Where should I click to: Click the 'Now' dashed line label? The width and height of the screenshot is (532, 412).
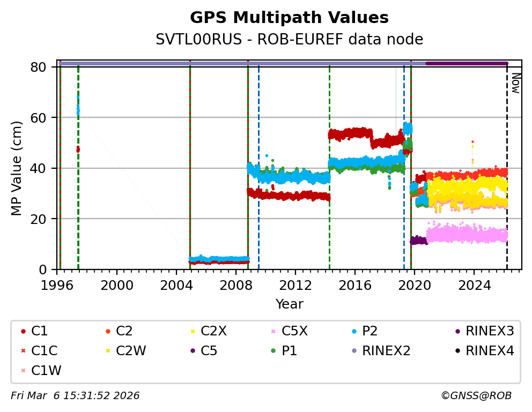[x=515, y=83]
